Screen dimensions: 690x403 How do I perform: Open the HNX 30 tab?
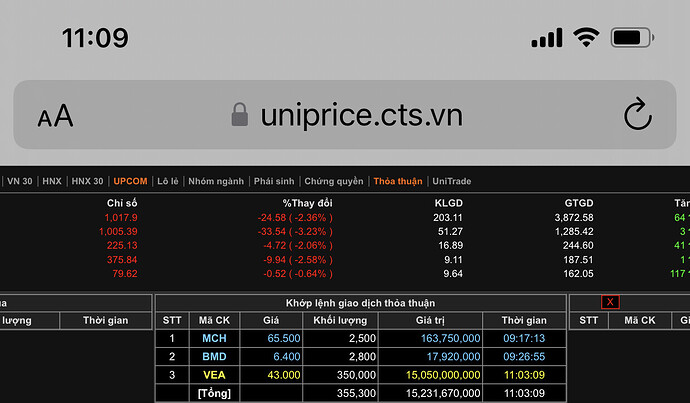88,181
